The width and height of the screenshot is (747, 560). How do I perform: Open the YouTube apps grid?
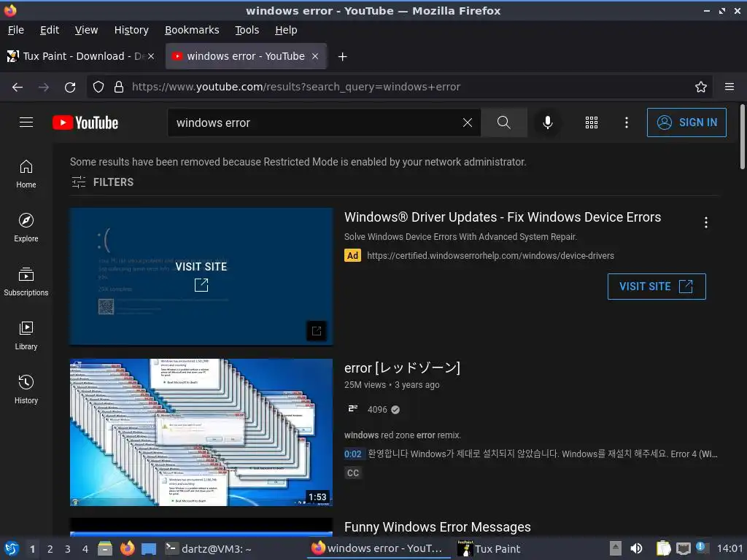591,122
